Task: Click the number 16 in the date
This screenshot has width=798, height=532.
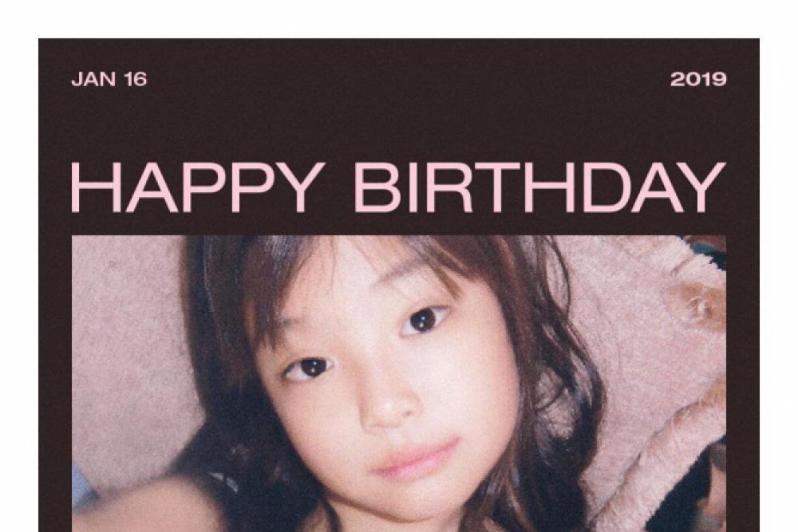Action: [x=136, y=79]
